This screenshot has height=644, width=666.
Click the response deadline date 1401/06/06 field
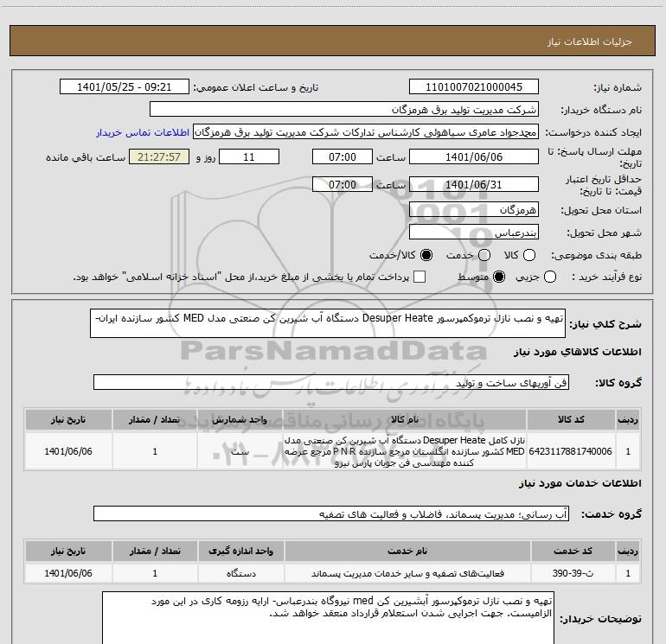tap(474, 156)
